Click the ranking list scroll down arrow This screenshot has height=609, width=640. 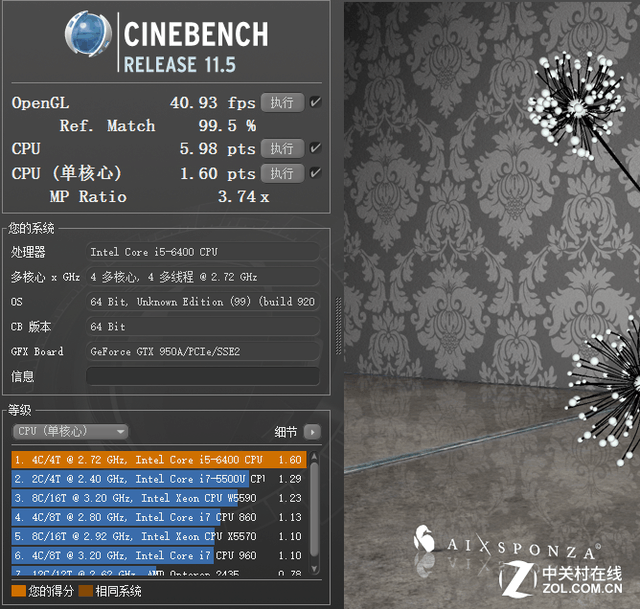[314, 569]
